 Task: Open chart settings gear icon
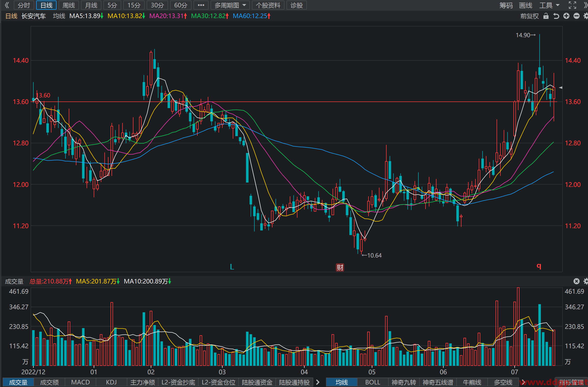coord(585,16)
